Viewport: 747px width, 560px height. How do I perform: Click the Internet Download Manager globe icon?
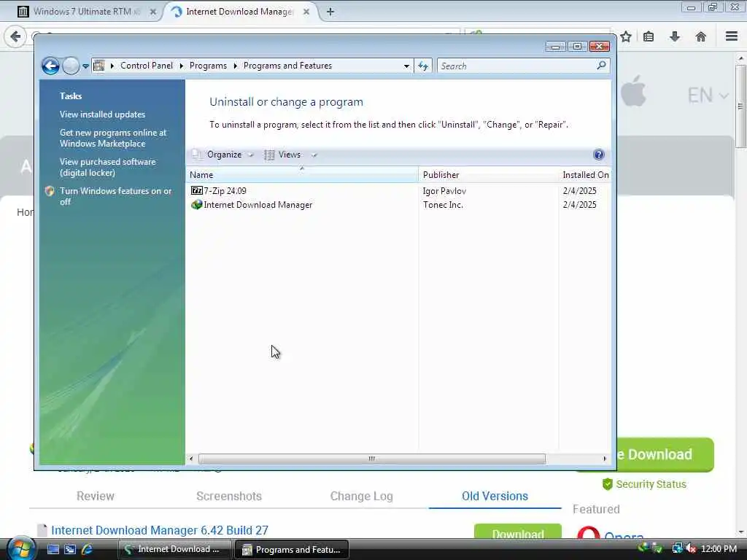(x=196, y=205)
